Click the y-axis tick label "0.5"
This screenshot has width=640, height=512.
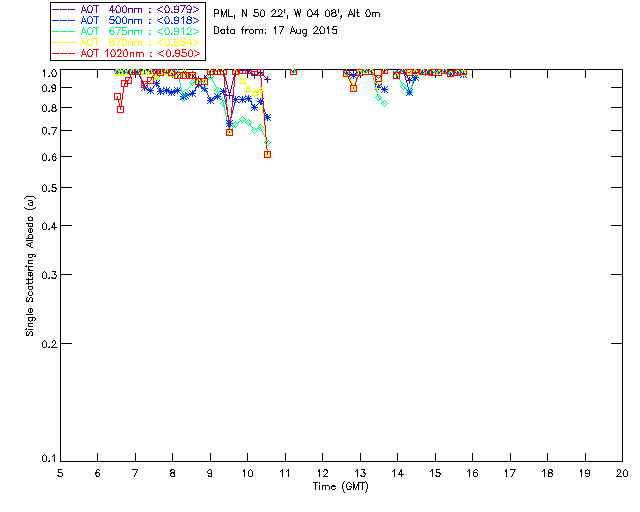point(49,188)
